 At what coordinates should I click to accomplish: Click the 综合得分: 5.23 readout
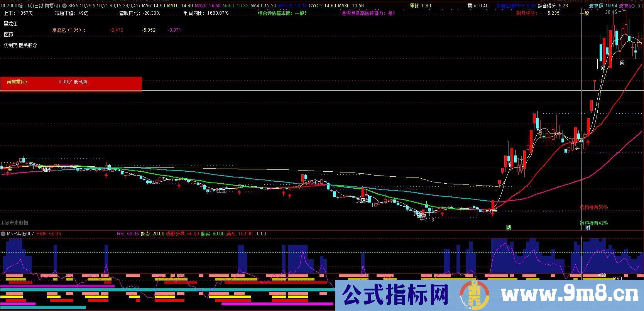[553, 6]
